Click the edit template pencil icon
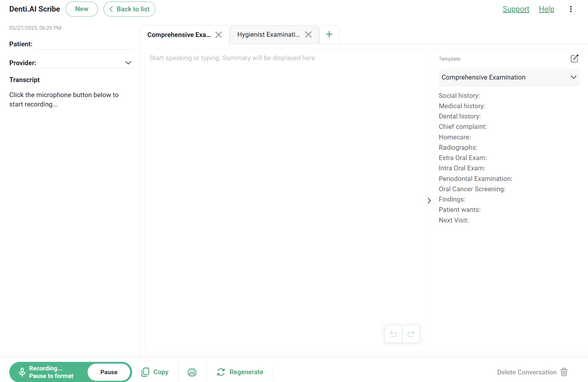 point(575,59)
